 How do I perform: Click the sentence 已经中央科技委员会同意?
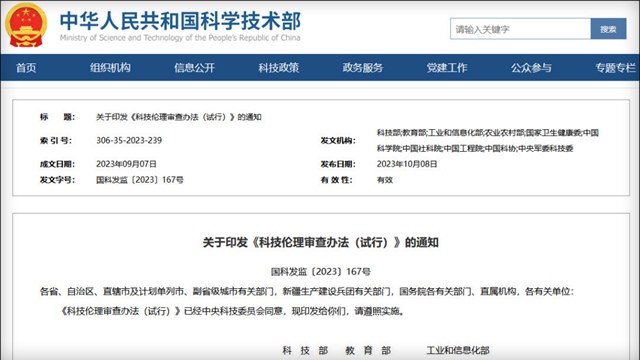233,311
